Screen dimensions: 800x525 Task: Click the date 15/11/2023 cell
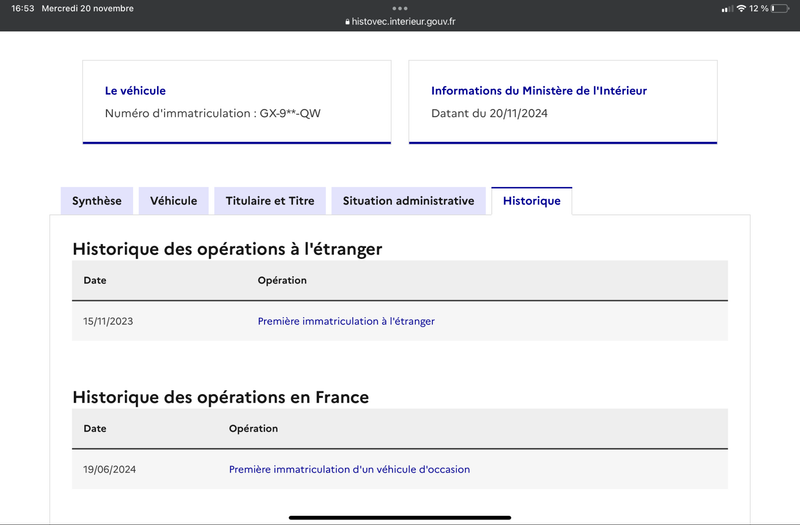108,321
